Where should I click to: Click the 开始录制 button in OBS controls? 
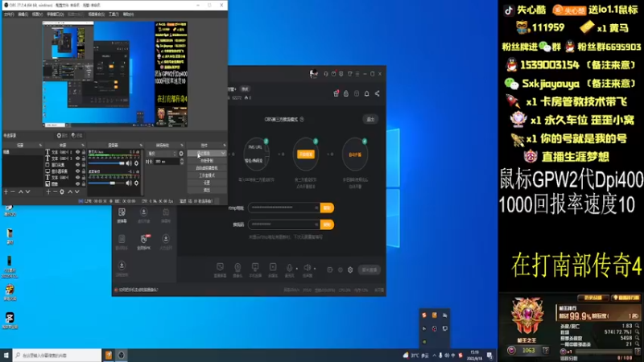coord(207,160)
